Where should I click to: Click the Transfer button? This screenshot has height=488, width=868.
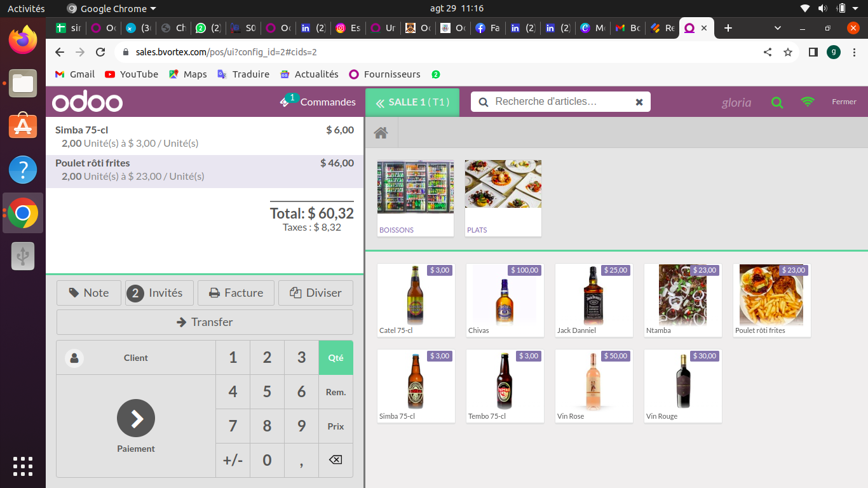click(205, 322)
